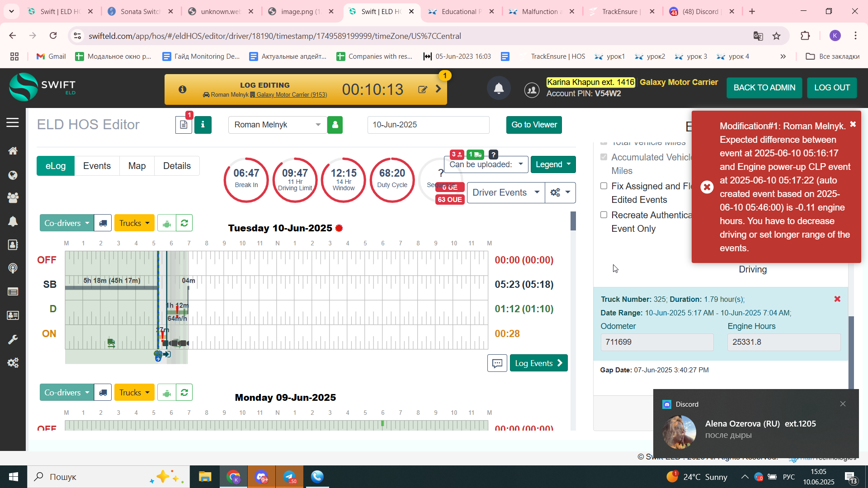The height and width of the screenshot is (488, 868).
Task: Click the edit pencil in Log Editing banner
Action: click(423, 89)
